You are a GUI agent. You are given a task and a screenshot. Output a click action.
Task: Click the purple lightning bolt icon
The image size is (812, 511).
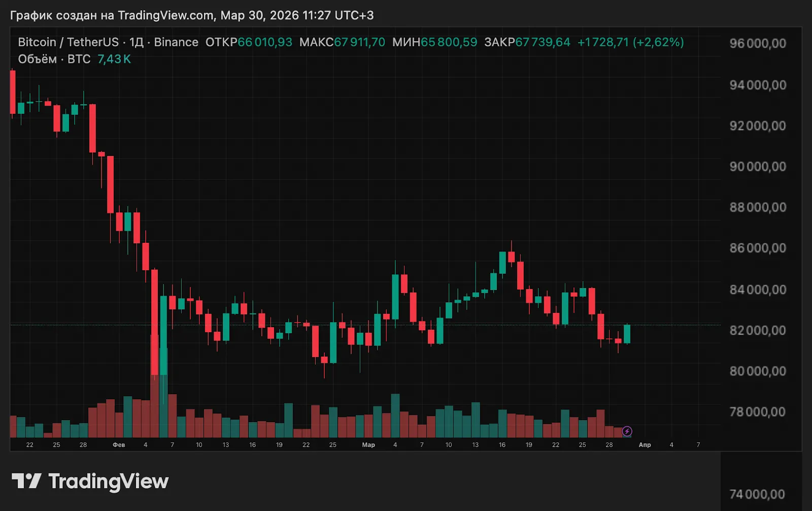pos(627,431)
